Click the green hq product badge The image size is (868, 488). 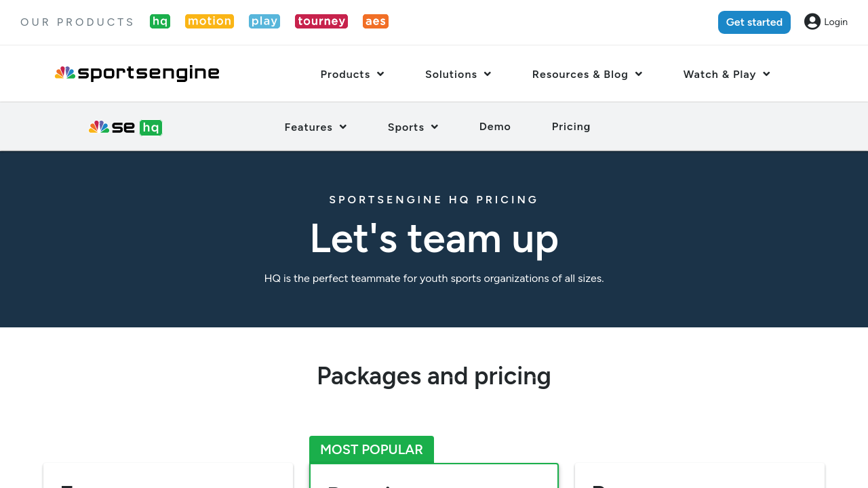click(x=160, y=22)
